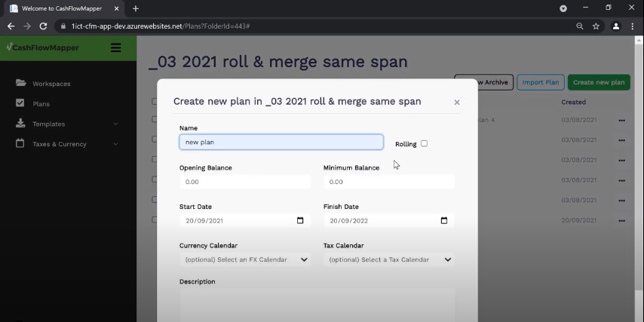View site security lock icon
Image resolution: width=644 pixels, height=322 pixels.
coord(63,26)
